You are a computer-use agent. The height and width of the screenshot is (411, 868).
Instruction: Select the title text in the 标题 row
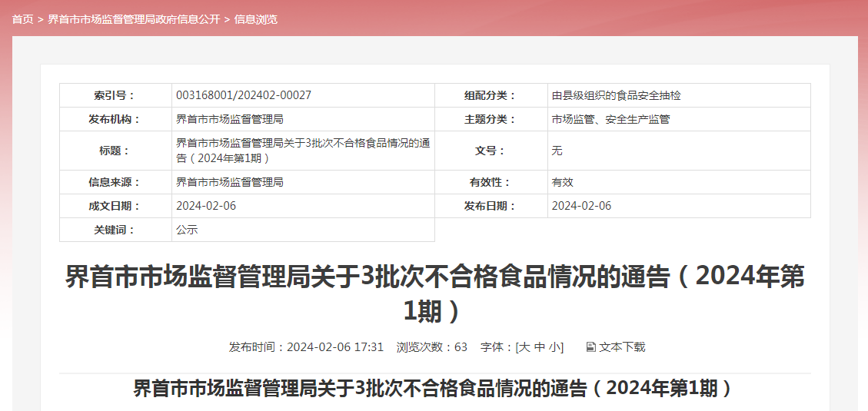coord(303,151)
